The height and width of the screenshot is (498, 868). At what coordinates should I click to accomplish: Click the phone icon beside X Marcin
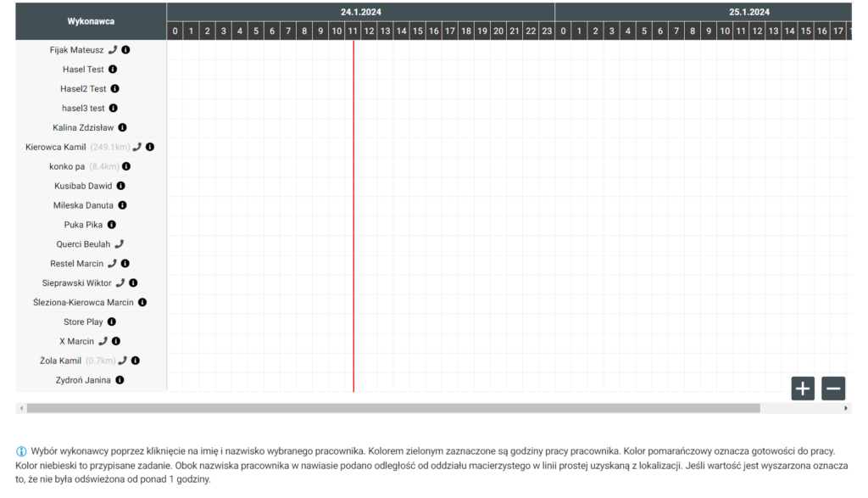pos(103,341)
